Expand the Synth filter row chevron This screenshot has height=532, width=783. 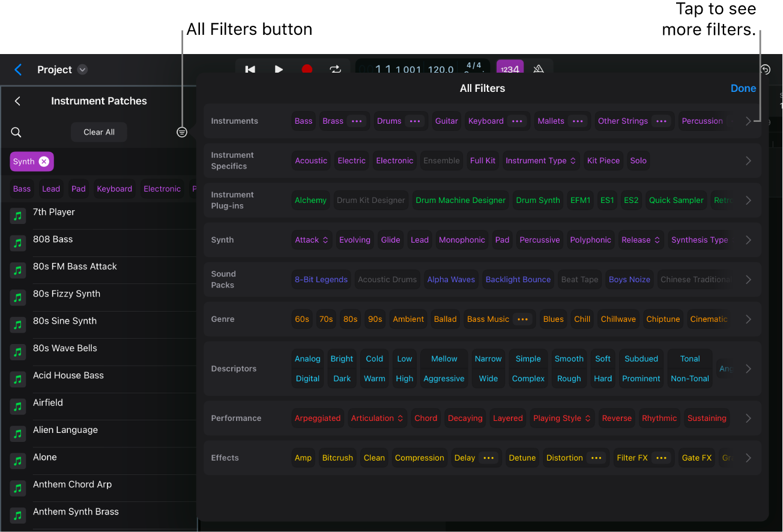748,240
